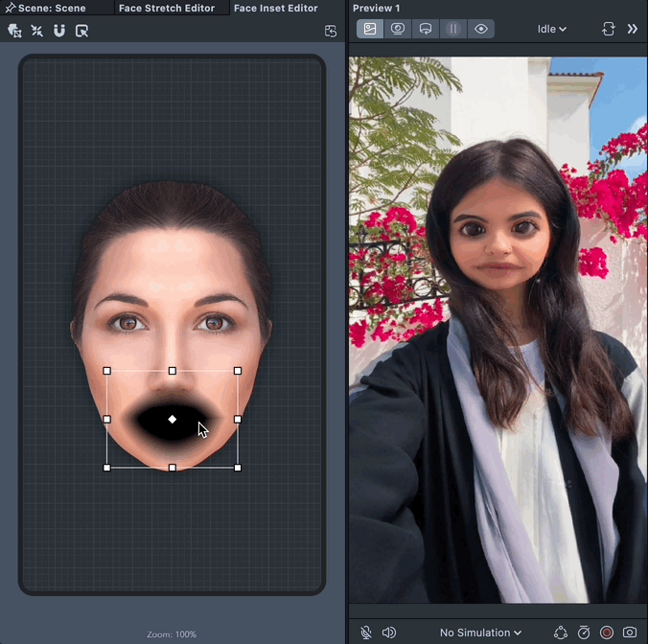Click the center diamond handle on the mouth inset
Screen dimensions: 648x644
(x=173, y=419)
